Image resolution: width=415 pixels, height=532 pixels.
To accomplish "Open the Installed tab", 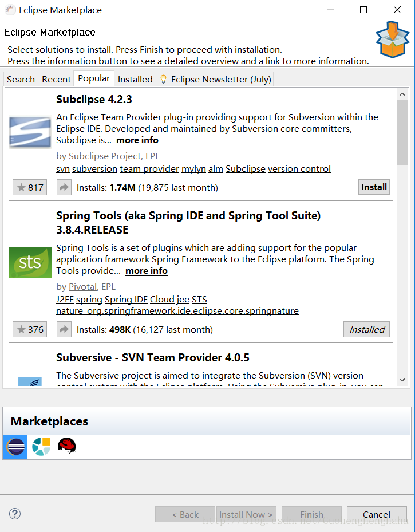I will tap(135, 80).
